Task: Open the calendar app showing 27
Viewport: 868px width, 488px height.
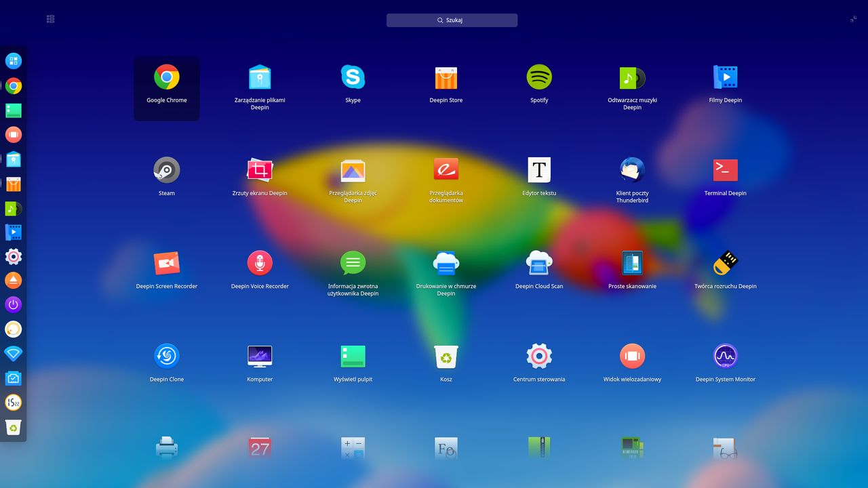Action: [260, 448]
